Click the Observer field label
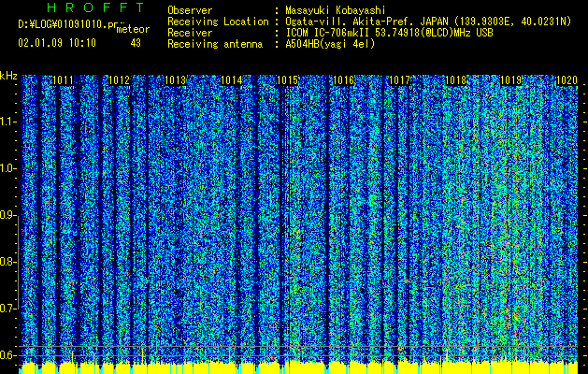 [x=190, y=10]
